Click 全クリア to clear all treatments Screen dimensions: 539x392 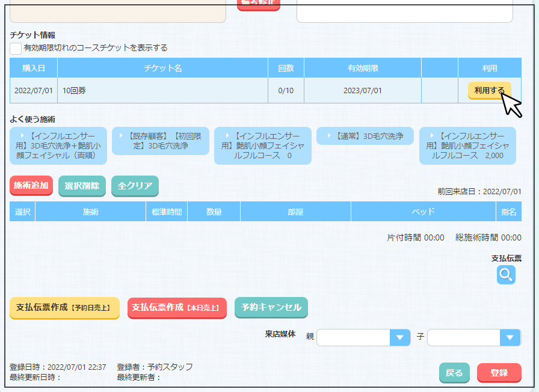(x=135, y=186)
